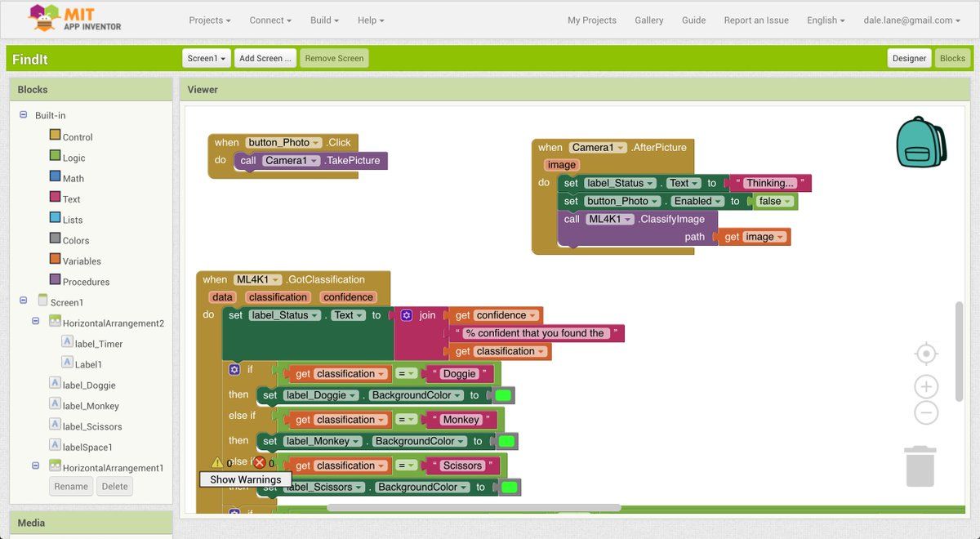
Task: Switch to the Designer view
Action: point(909,59)
